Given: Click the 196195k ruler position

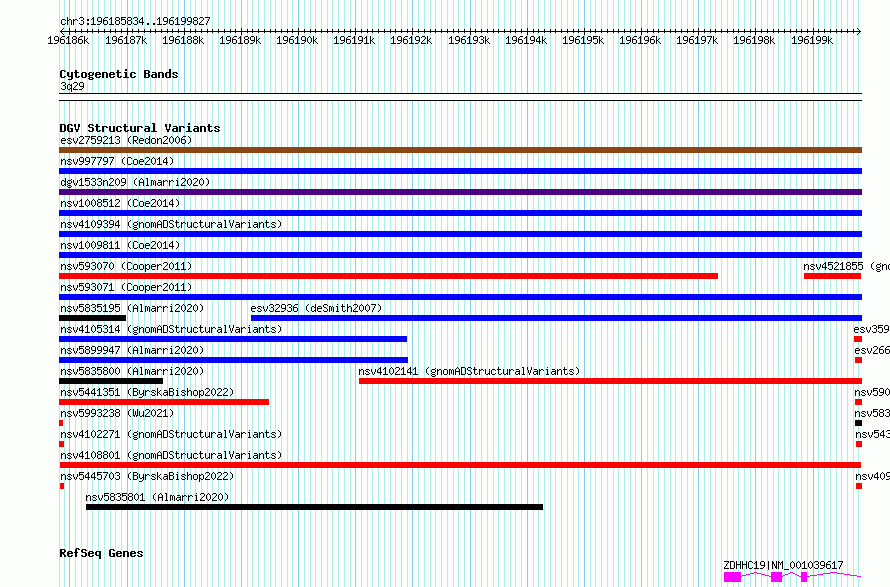Looking at the screenshot, I should [x=583, y=40].
